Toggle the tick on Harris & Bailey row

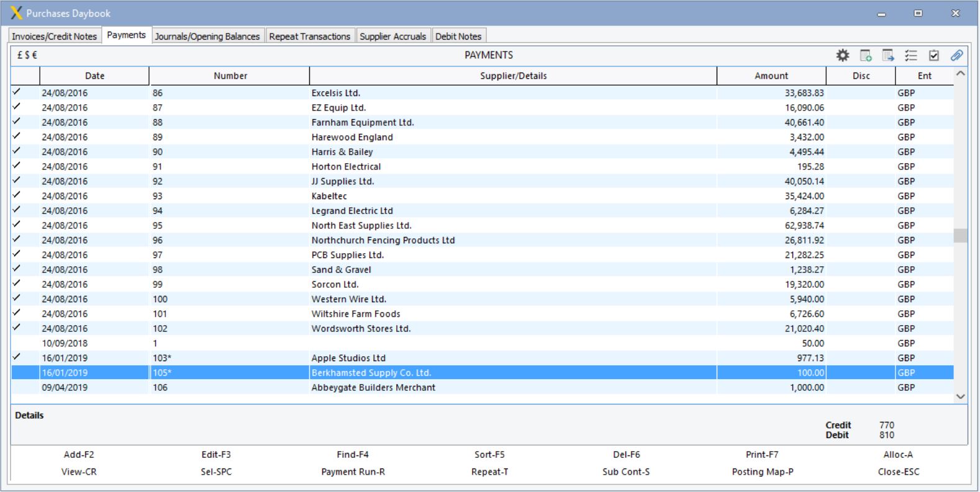(17, 151)
